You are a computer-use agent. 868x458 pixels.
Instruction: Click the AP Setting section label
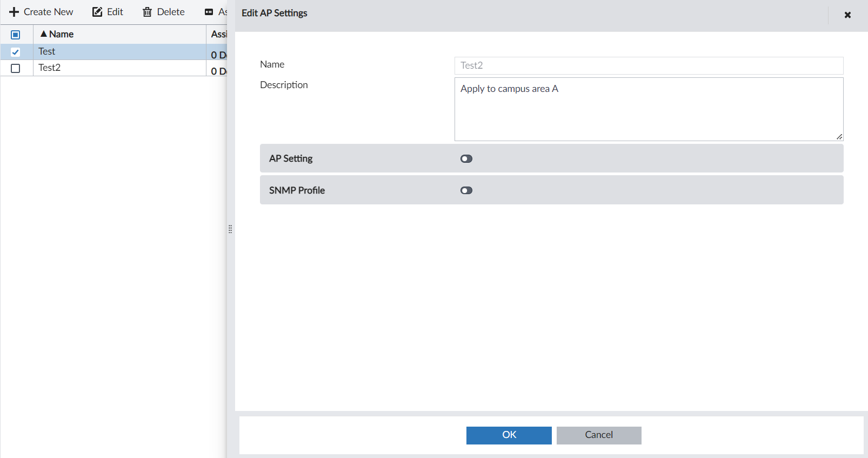(x=291, y=158)
